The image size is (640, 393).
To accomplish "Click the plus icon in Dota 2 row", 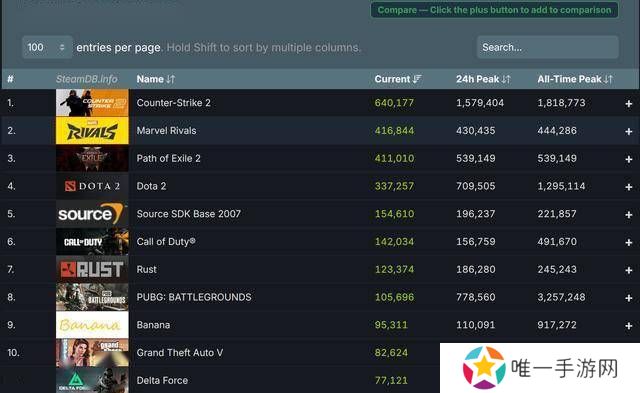I will pyautogui.click(x=629, y=187).
